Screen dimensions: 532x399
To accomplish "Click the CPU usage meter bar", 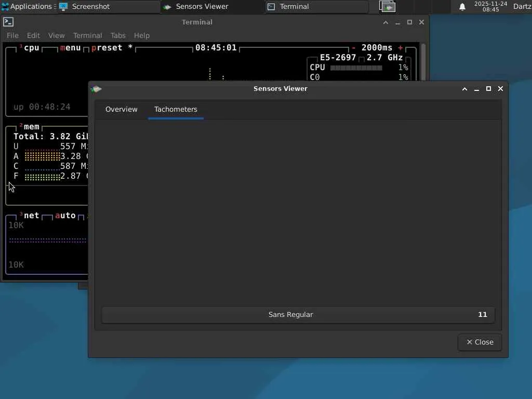I will [x=356, y=68].
